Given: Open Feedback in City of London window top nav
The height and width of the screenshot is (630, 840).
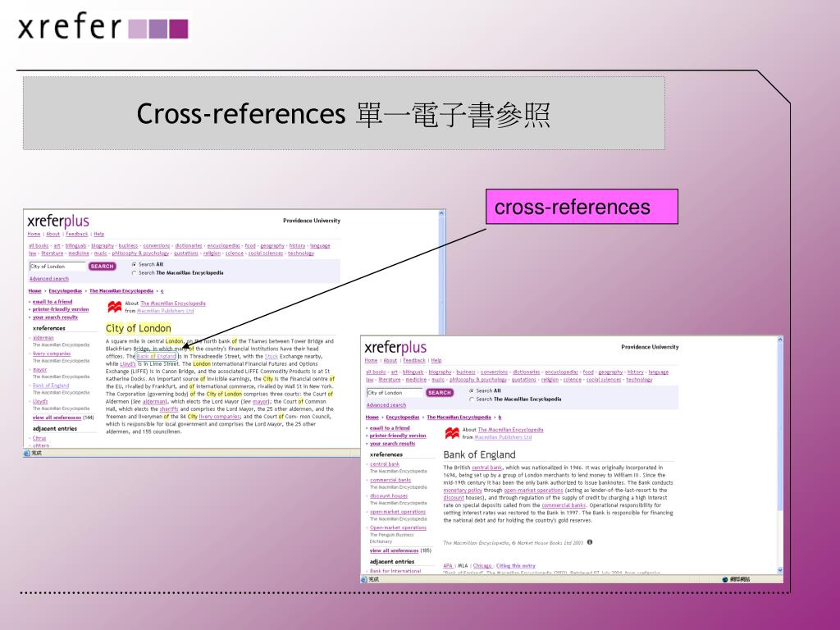Looking at the screenshot, I should click(77, 234).
